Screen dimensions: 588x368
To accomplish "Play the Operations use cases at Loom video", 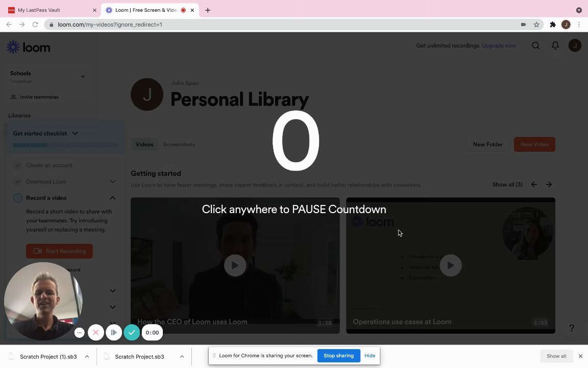I will [450, 265].
